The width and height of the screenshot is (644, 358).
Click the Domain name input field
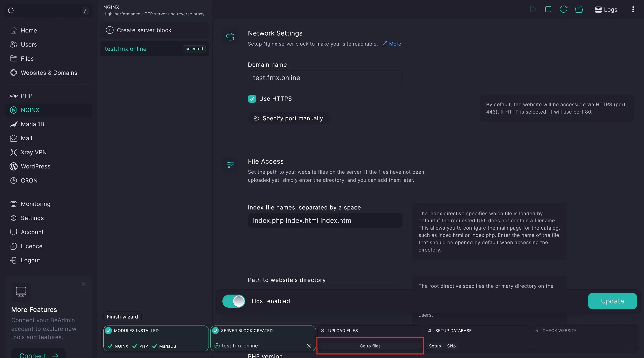point(325,78)
